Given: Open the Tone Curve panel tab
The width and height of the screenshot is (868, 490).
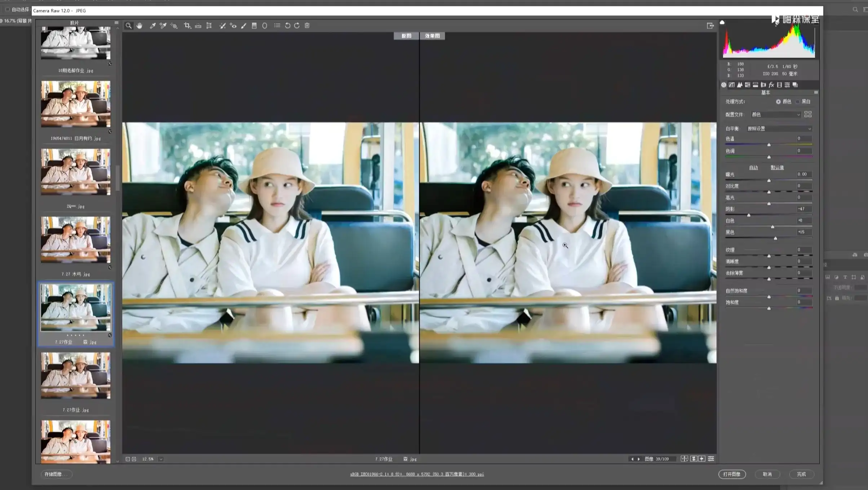Looking at the screenshot, I should coord(732,85).
